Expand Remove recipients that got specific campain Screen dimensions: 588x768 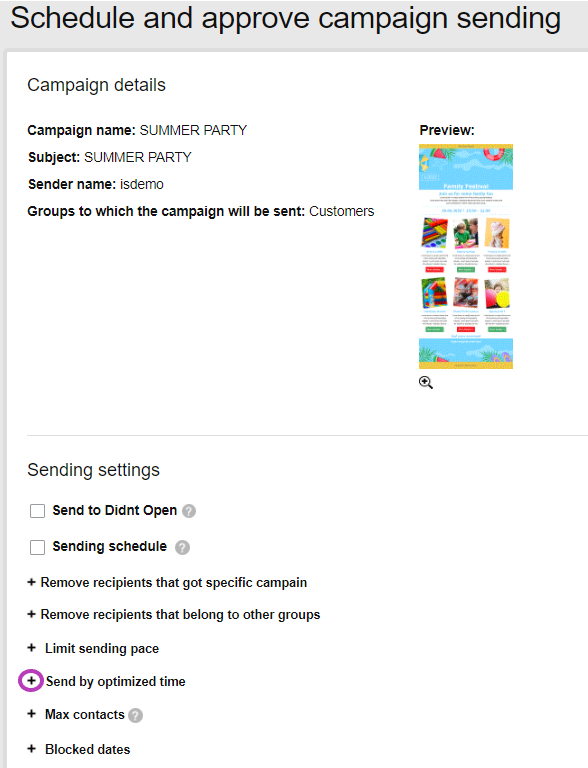tap(167, 582)
